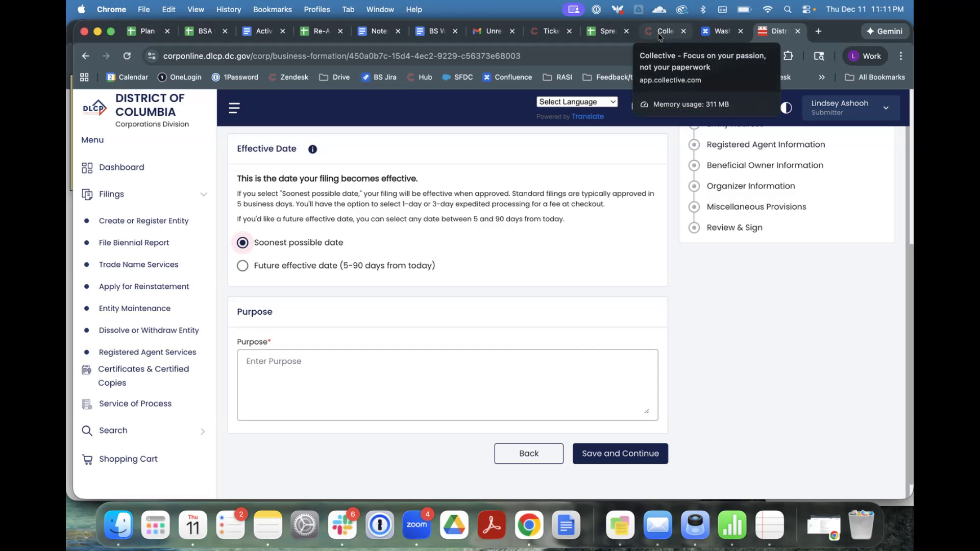Viewport: 980px width, 551px height.
Task: Open the Zoom app in the dock
Action: click(416, 525)
